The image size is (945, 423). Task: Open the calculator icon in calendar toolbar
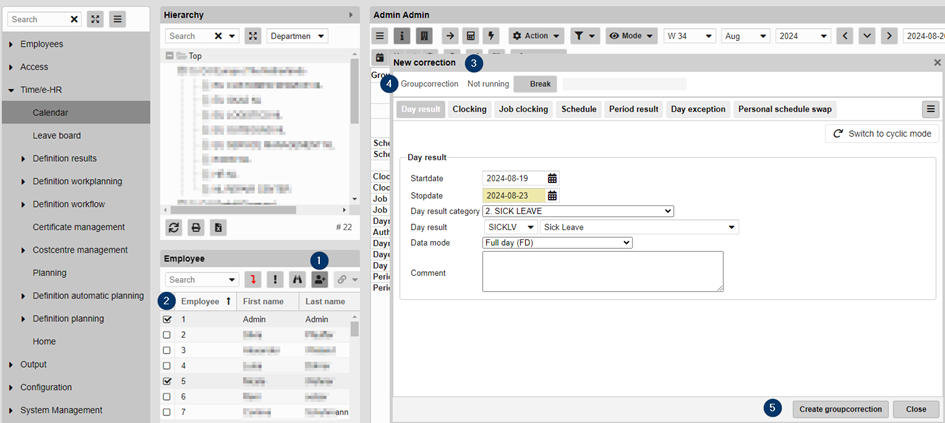[x=469, y=36]
